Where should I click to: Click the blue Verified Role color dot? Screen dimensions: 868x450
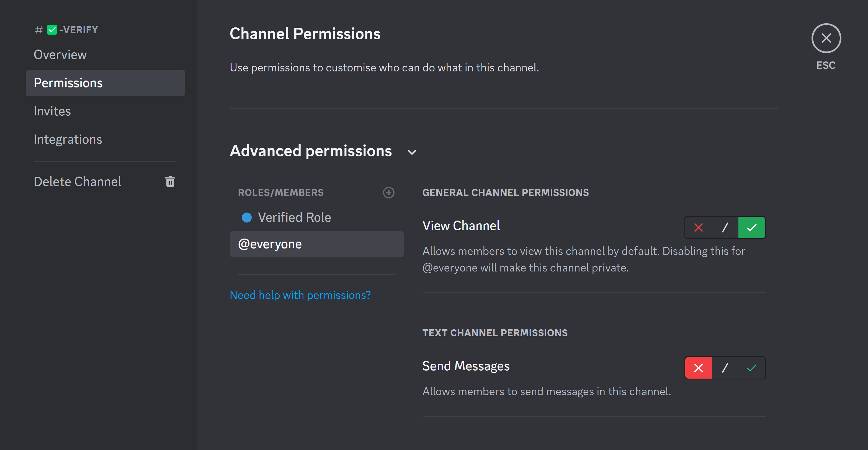(247, 218)
